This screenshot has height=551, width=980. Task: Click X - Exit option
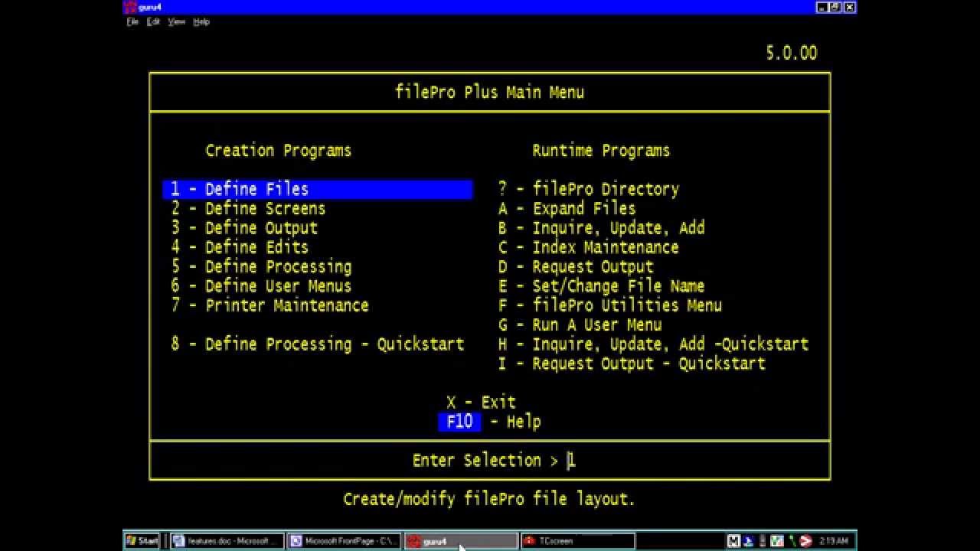[481, 403]
